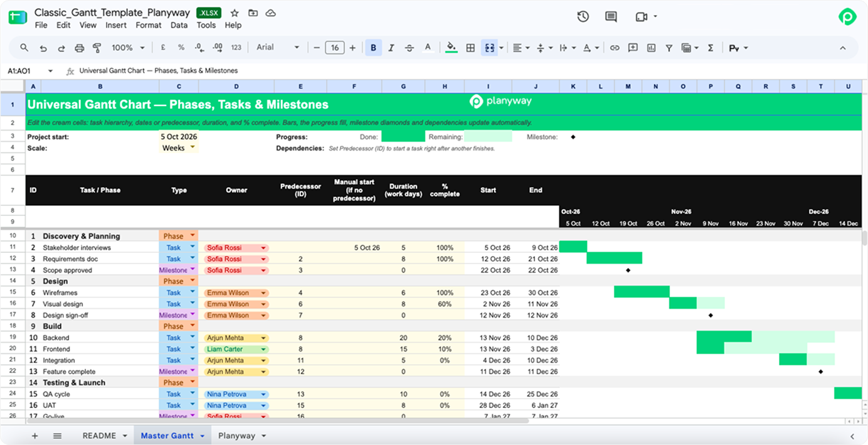
Task: Open the Sheets home icon
Action: tap(18, 17)
